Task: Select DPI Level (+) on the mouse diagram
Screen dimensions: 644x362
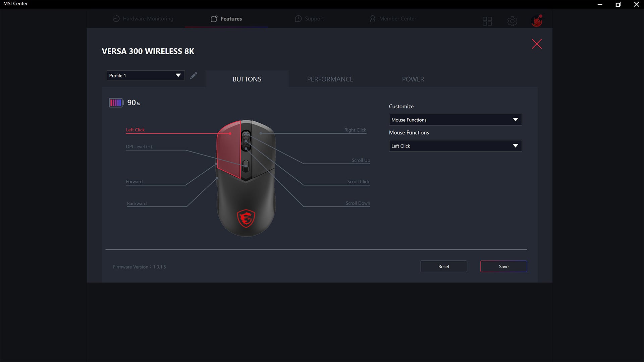Action: coord(139,146)
